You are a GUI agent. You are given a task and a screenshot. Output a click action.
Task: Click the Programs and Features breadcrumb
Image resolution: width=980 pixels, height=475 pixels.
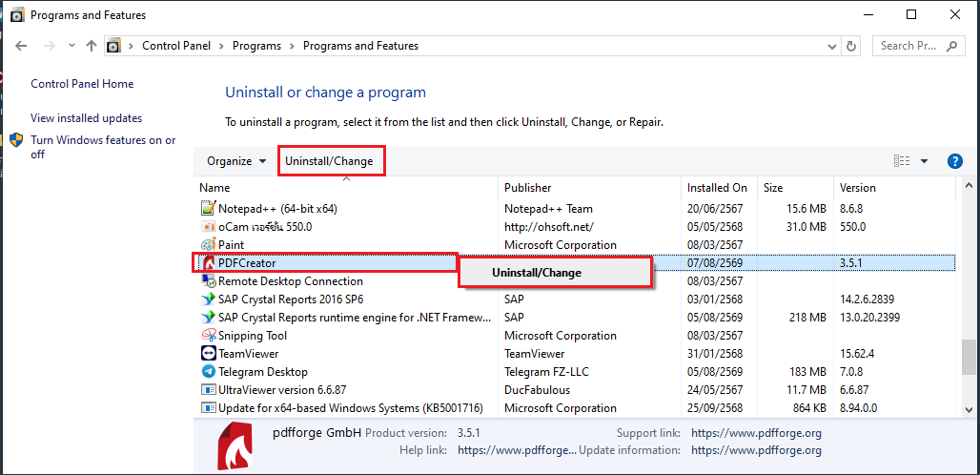point(360,46)
